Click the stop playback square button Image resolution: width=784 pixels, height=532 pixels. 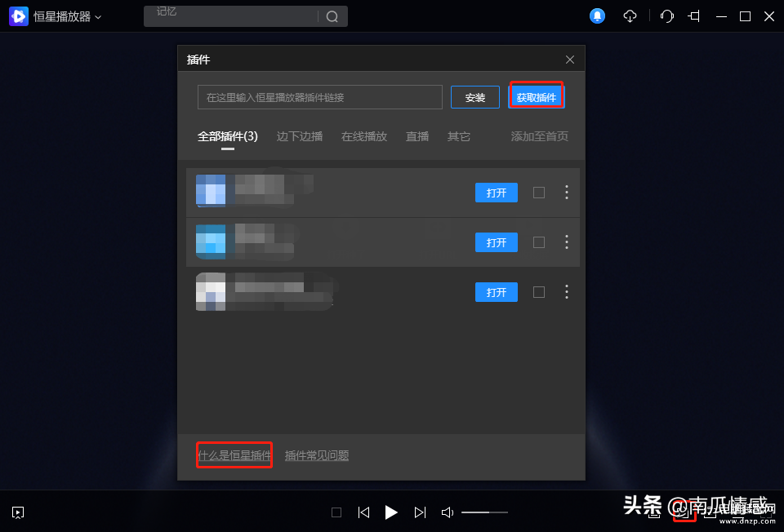pyautogui.click(x=336, y=512)
